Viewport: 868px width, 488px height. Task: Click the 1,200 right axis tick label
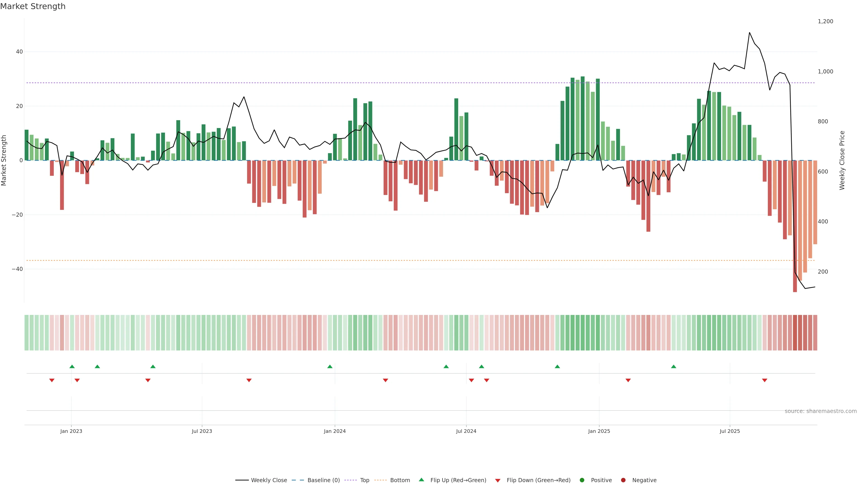(x=825, y=21)
